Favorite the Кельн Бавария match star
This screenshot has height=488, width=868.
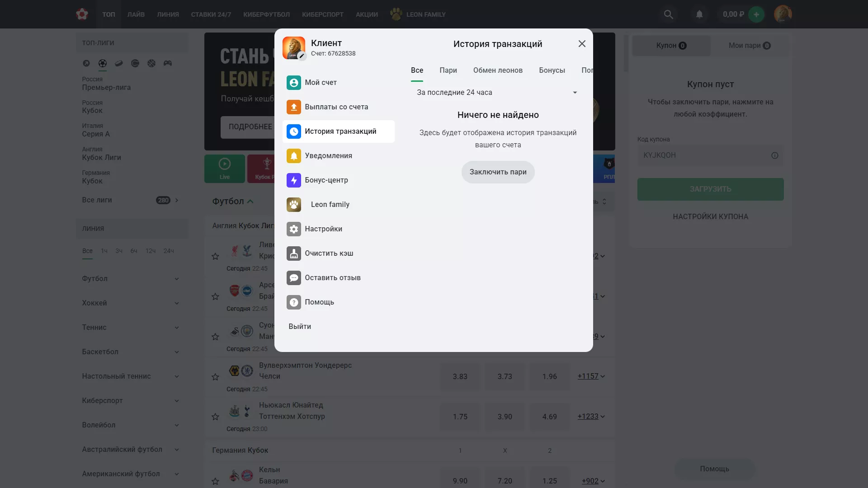click(x=215, y=481)
